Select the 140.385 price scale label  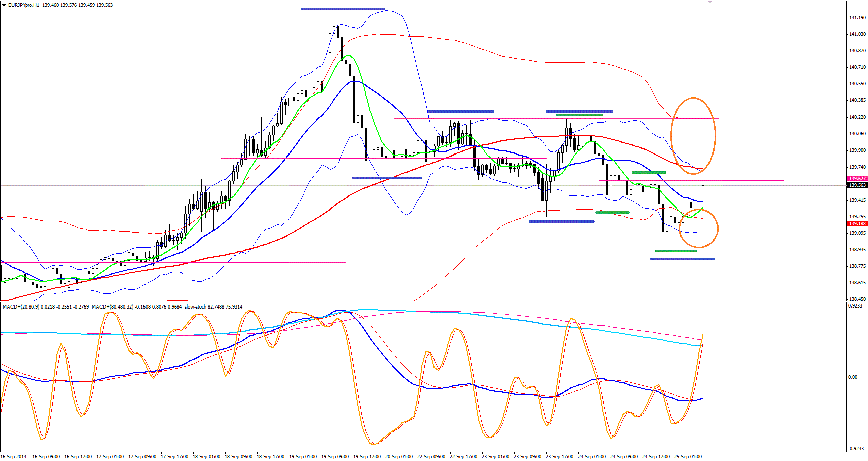pyautogui.click(x=857, y=100)
